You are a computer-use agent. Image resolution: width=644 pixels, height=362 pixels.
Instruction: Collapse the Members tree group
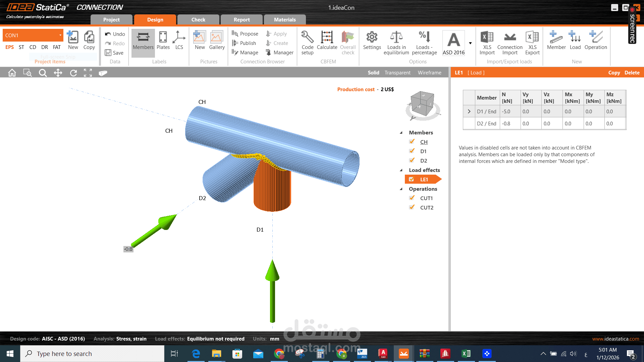[401, 133]
